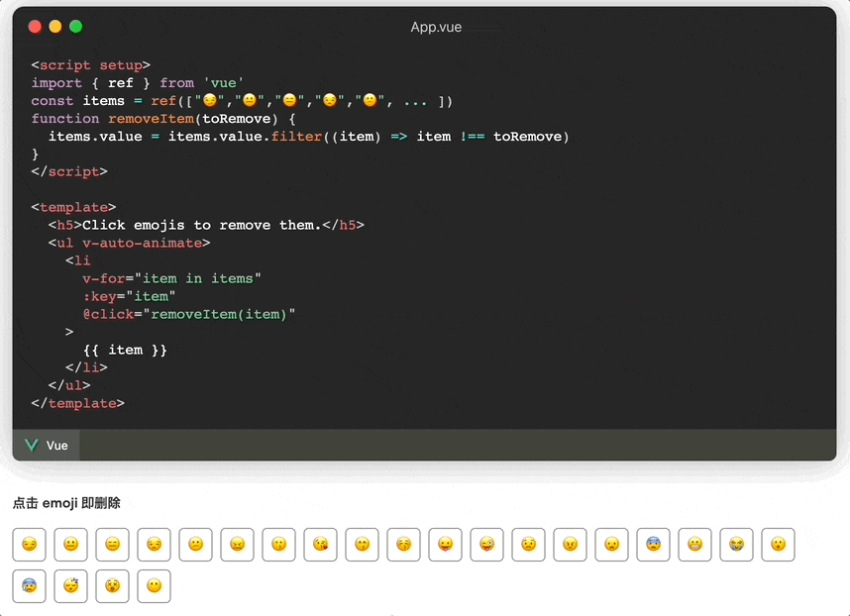The image size is (850, 616).
Task: Click the grimacing face emoji showing teeth
Action: point(694,544)
